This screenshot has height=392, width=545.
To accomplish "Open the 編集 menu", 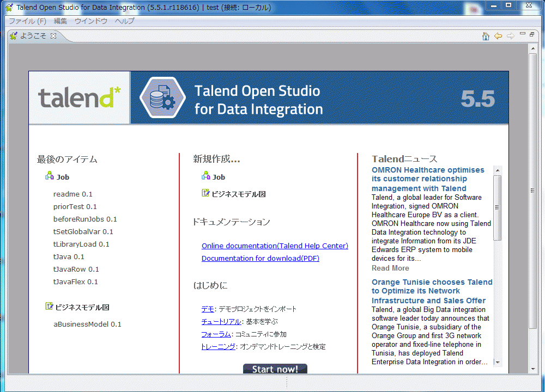I will coord(60,21).
